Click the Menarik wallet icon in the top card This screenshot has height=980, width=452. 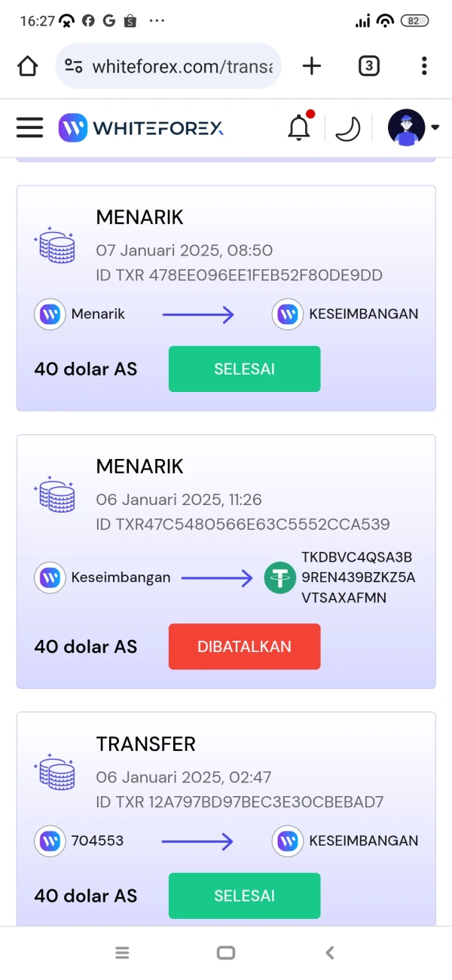49,314
